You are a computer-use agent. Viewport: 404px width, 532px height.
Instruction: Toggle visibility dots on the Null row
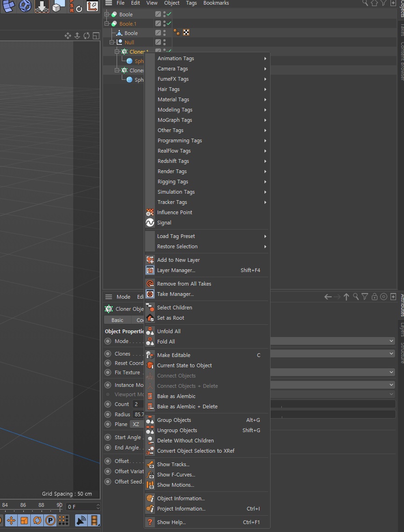tap(165, 42)
